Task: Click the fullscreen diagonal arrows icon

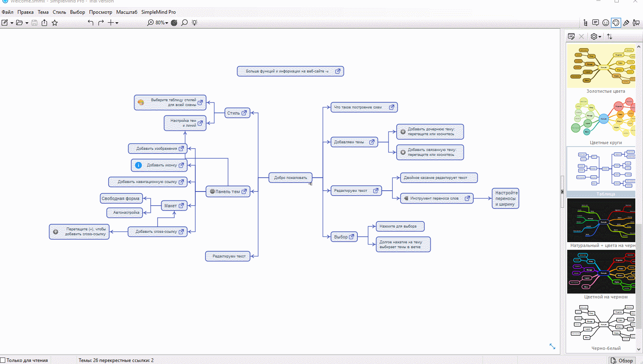Action: pyautogui.click(x=552, y=347)
